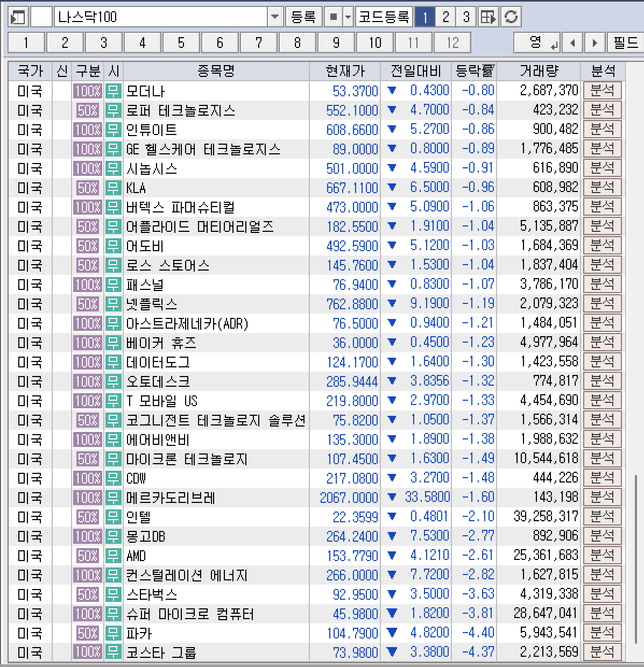Click the 무 icon in 스타벅스 row

tap(113, 594)
